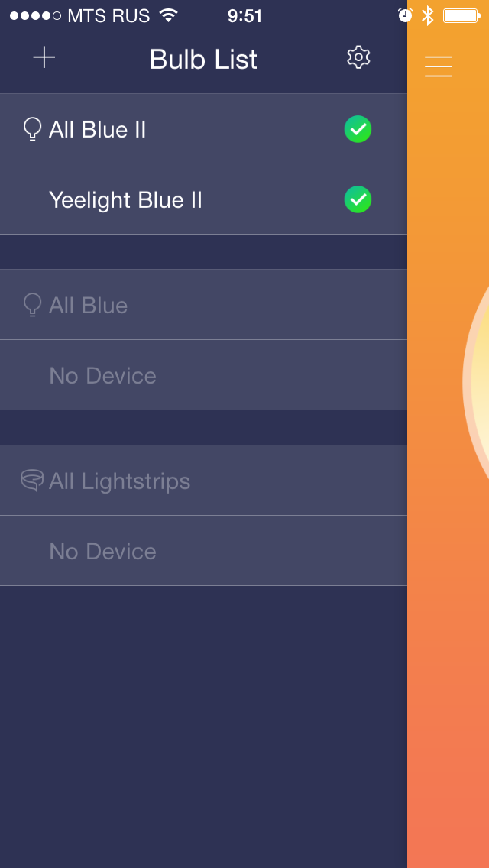This screenshot has height=868, width=489.
Task: Open settings with the gear icon
Action: click(x=358, y=57)
